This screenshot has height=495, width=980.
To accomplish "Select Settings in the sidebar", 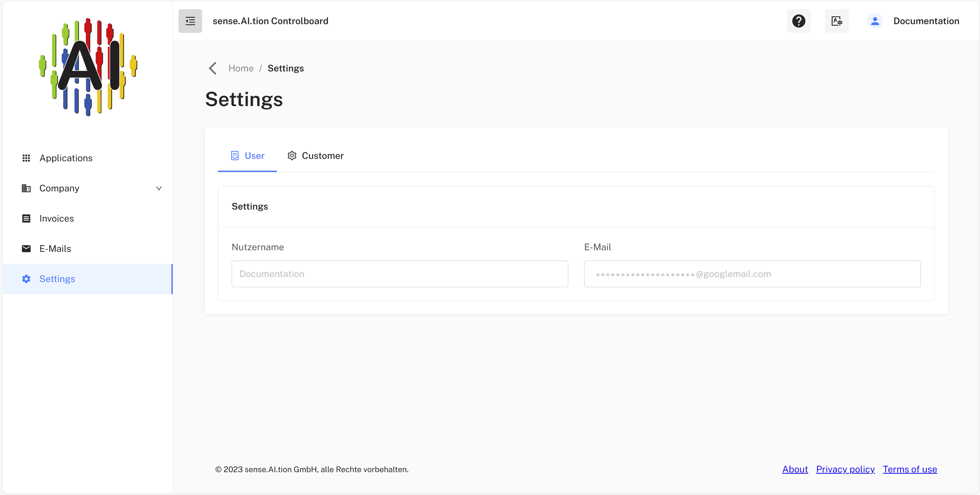I will coord(88,279).
